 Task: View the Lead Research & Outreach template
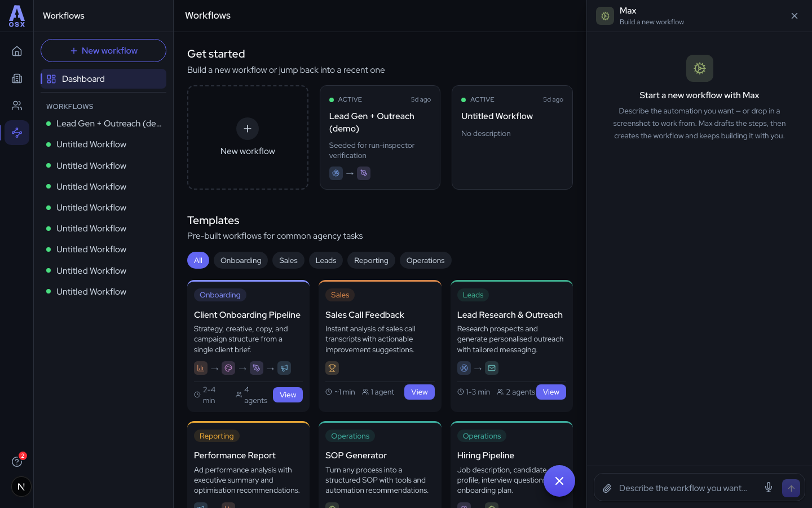tap(551, 392)
